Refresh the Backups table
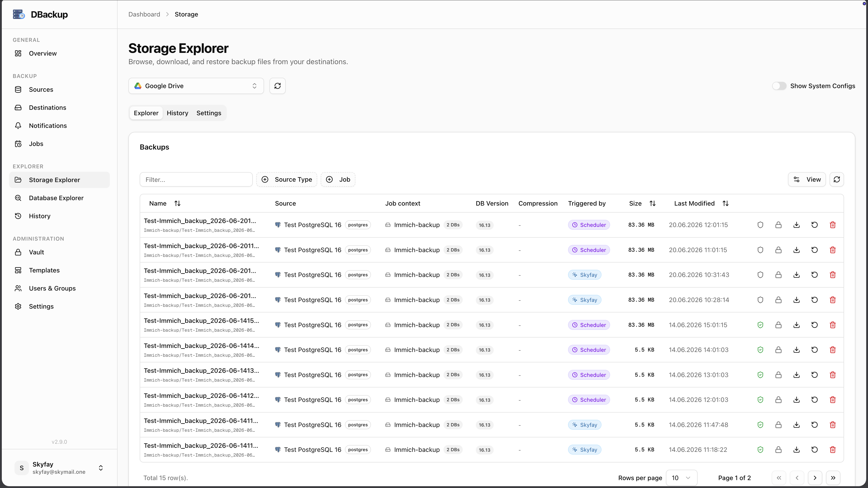Screen dimensions: 868x488 pos(837,180)
